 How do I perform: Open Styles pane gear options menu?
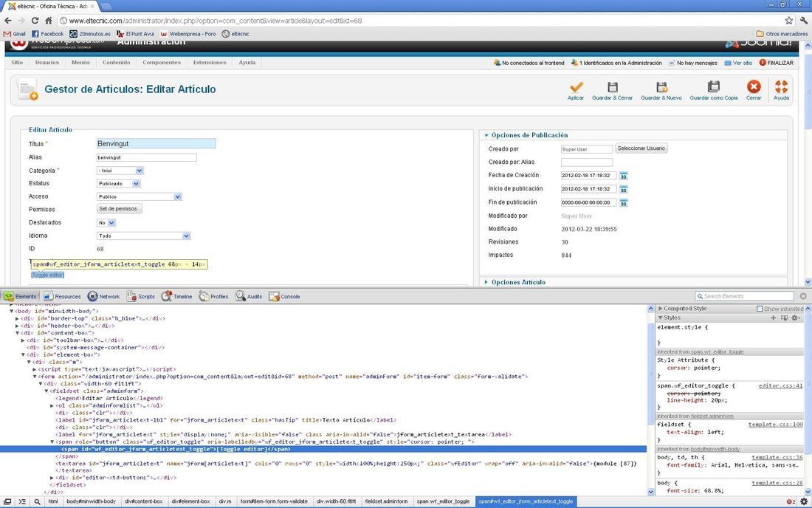click(796, 318)
